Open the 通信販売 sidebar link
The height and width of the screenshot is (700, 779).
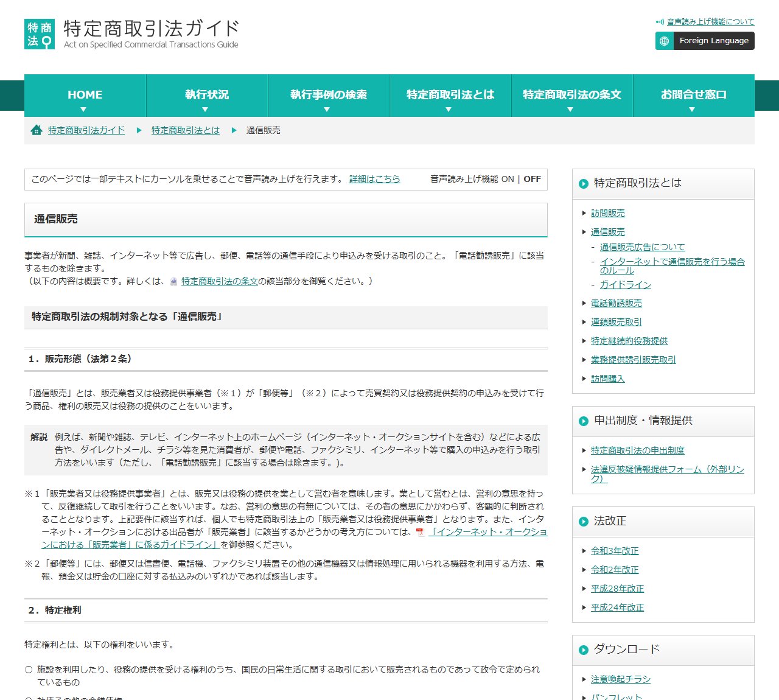[608, 232]
